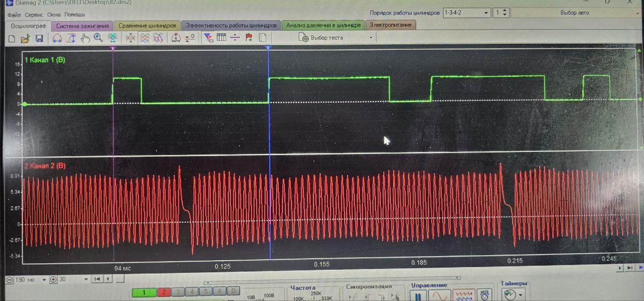Screen dimensions: 644x301
Task: Switch to the Электропитание tab
Action: (x=391, y=25)
